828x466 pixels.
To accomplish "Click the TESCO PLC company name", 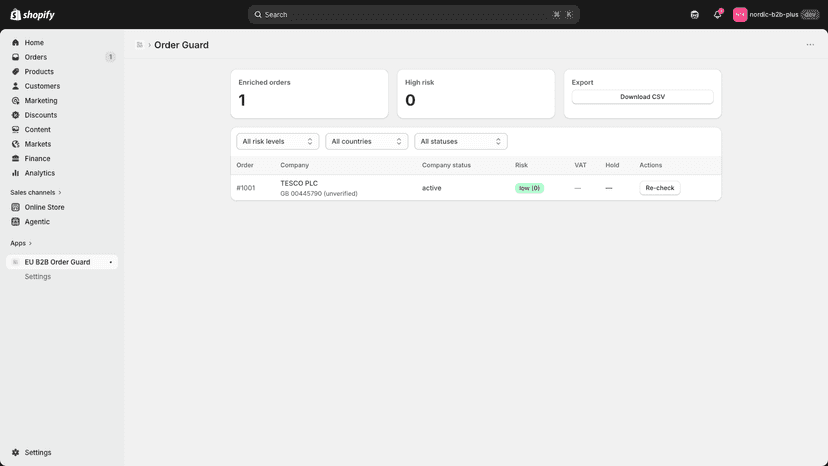I will click(x=299, y=183).
